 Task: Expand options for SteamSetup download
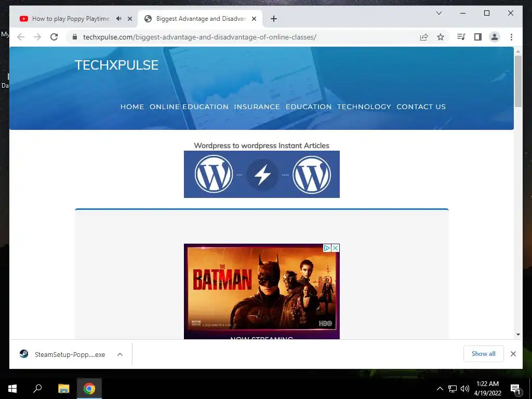[x=120, y=354]
